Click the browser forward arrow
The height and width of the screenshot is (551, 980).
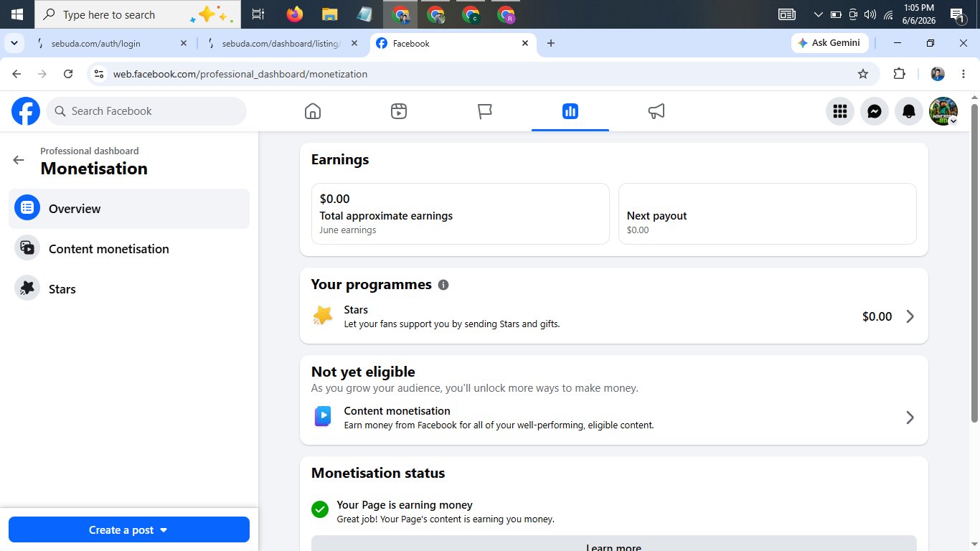42,74
